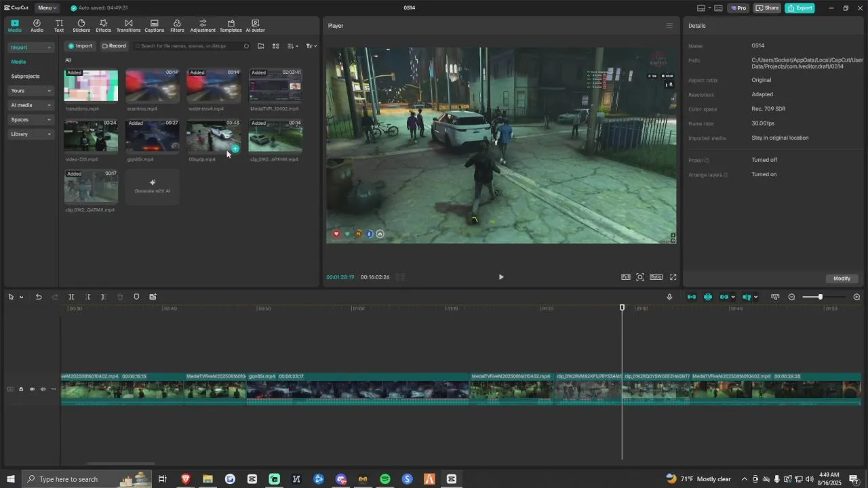Switch to the Text tab
Viewport: 868px width, 488px height.
(59, 26)
